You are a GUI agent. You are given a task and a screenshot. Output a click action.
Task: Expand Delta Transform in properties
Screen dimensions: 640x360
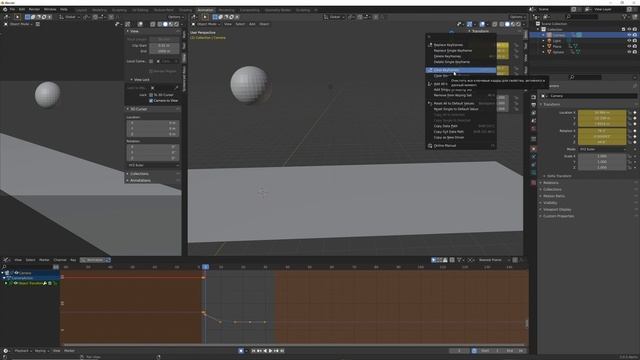(559, 176)
